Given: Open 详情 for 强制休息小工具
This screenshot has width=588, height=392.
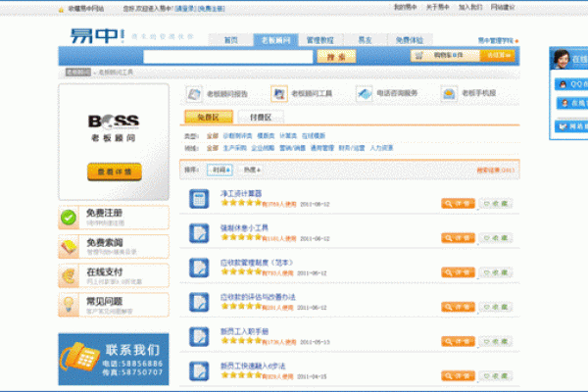Looking at the screenshot, I should [x=458, y=238].
